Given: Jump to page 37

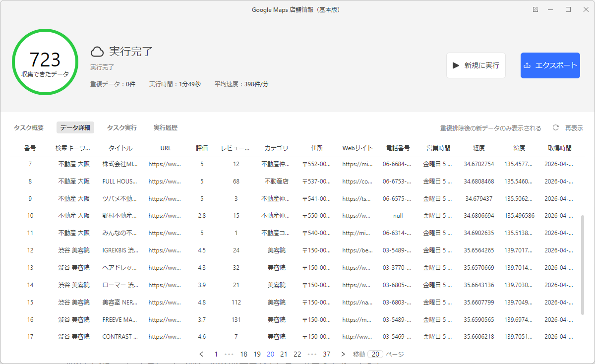Looking at the screenshot, I should point(326,354).
